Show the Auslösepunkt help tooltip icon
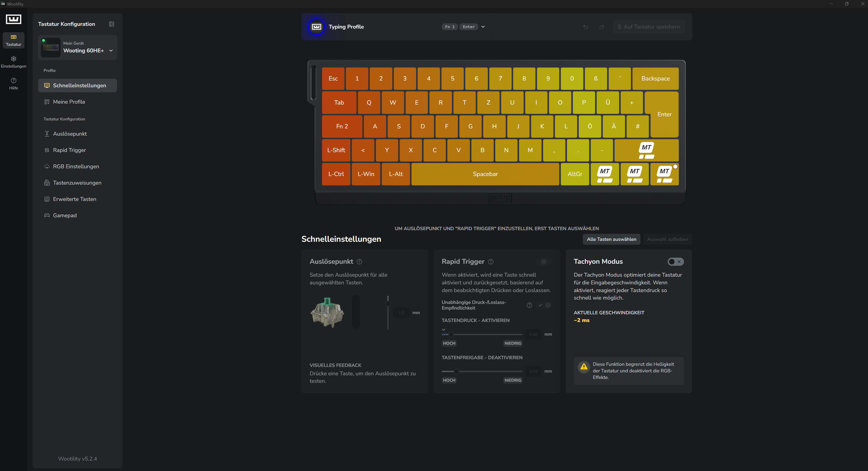The image size is (868, 471). (x=360, y=262)
